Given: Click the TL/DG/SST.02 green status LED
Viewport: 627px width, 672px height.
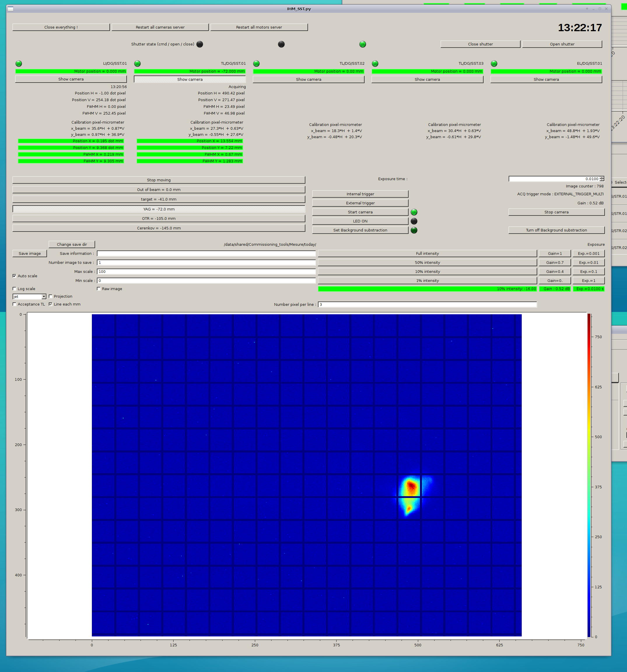Looking at the screenshot, I should click(x=256, y=64).
